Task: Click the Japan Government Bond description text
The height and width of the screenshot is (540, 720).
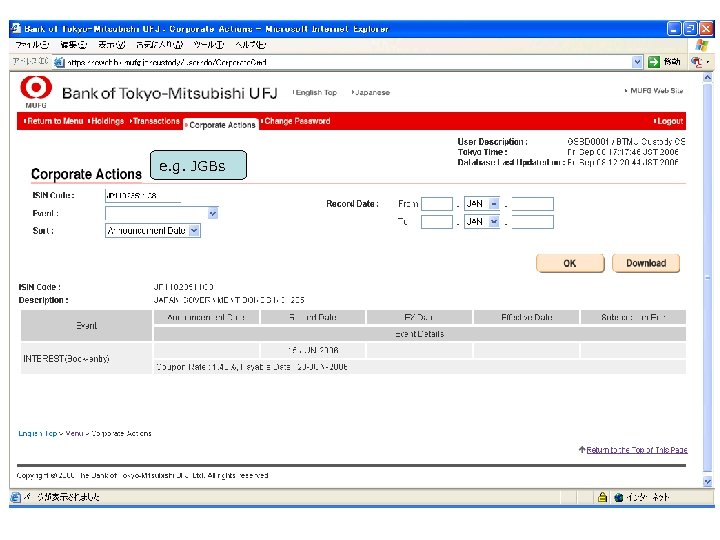Action: (229, 300)
